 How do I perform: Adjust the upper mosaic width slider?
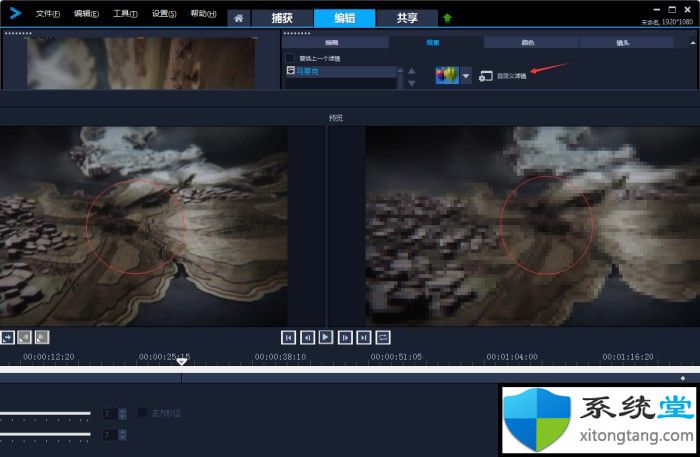tap(45, 414)
